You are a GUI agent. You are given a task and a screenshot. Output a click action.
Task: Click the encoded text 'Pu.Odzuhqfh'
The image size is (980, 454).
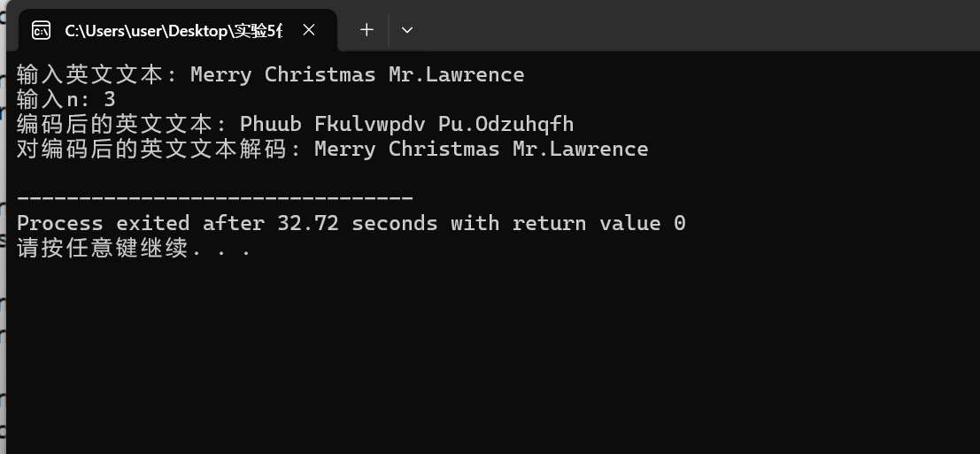point(505,124)
